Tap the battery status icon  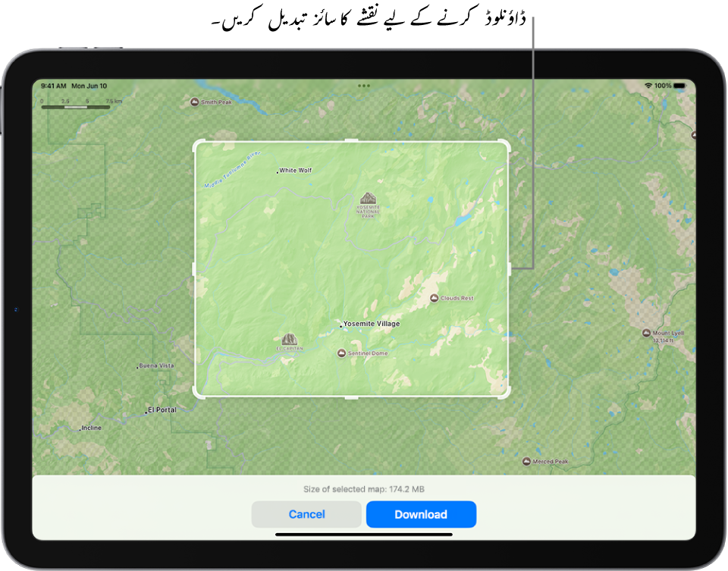tap(679, 86)
